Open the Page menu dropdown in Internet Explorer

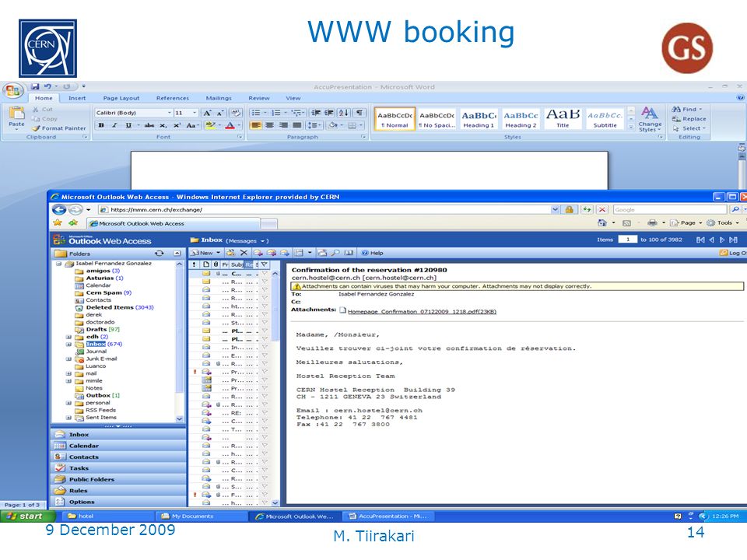pyautogui.click(x=700, y=223)
